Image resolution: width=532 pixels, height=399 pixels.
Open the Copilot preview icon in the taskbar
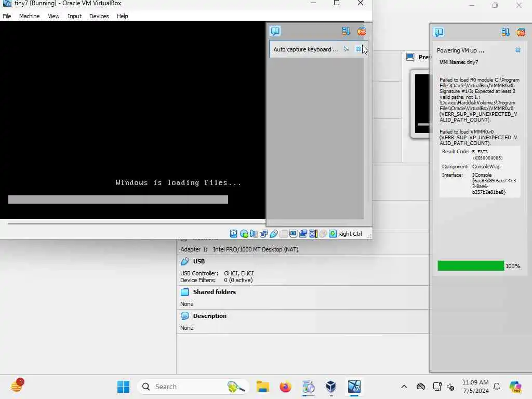coord(515,387)
